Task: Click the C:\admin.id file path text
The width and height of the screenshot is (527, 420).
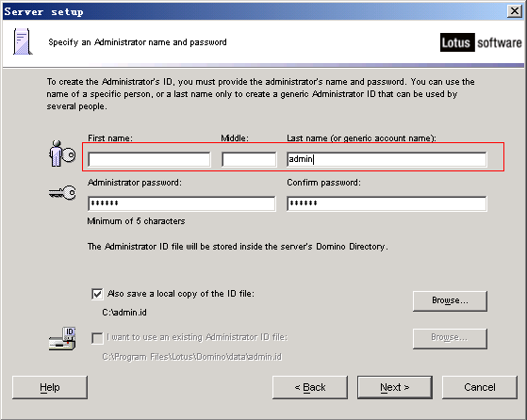Action: click(124, 313)
